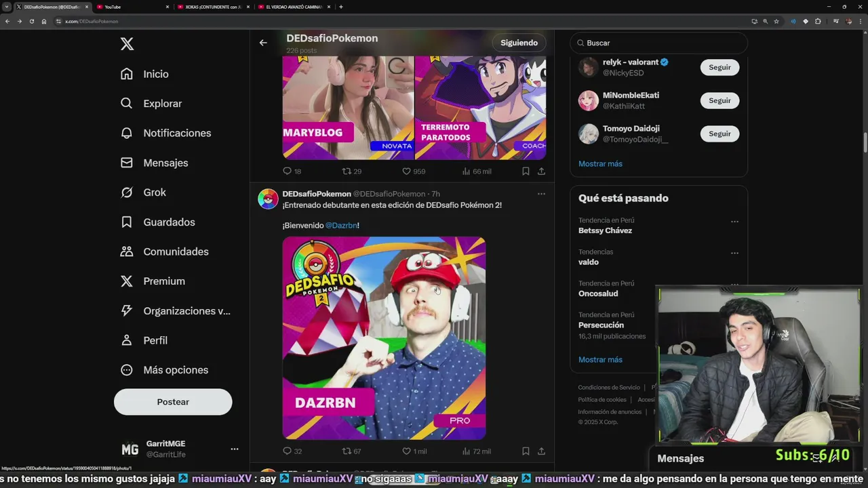Like the post with 1 mil likes
The height and width of the screenshot is (488, 868).
(406, 451)
